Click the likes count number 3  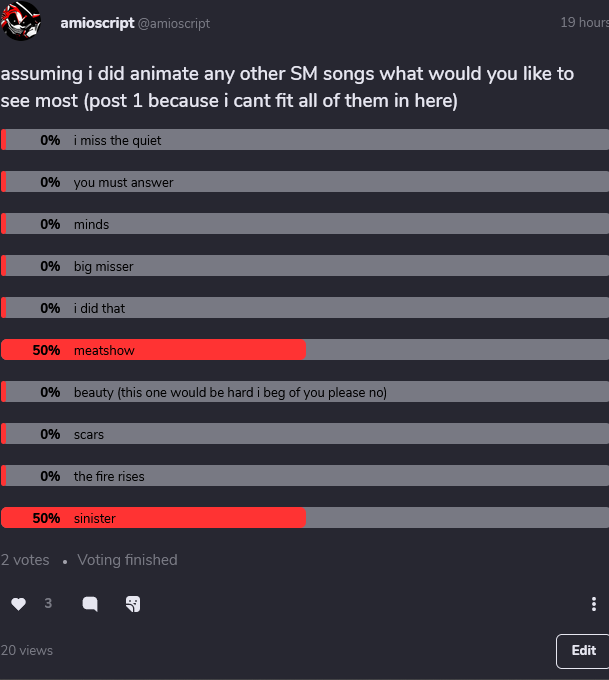(48, 604)
